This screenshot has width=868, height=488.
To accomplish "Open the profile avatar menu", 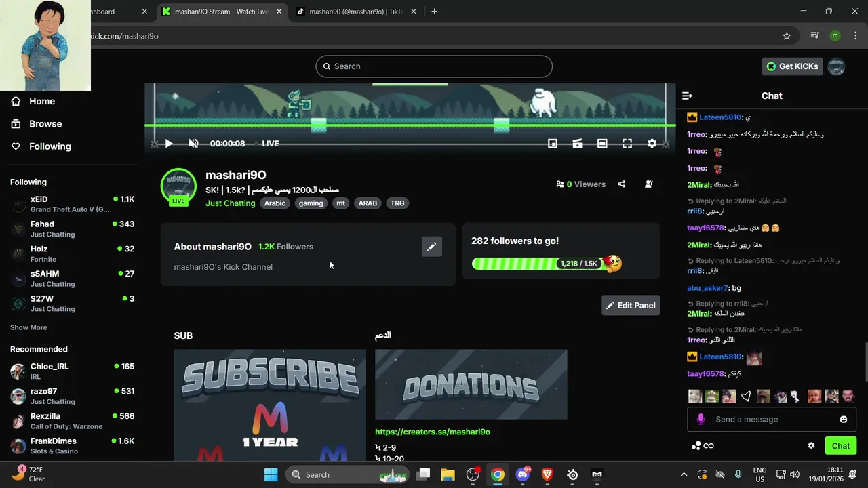I will coord(837,66).
